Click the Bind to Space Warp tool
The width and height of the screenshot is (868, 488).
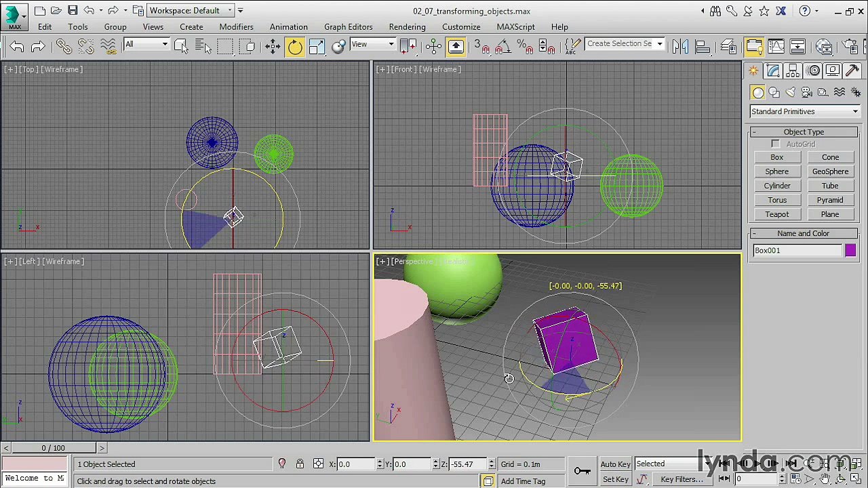click(108, 46)
